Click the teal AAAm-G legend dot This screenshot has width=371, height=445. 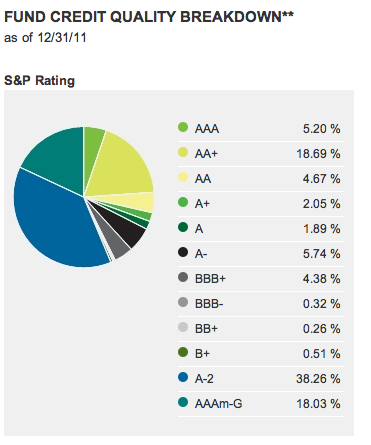coord(183,402)
